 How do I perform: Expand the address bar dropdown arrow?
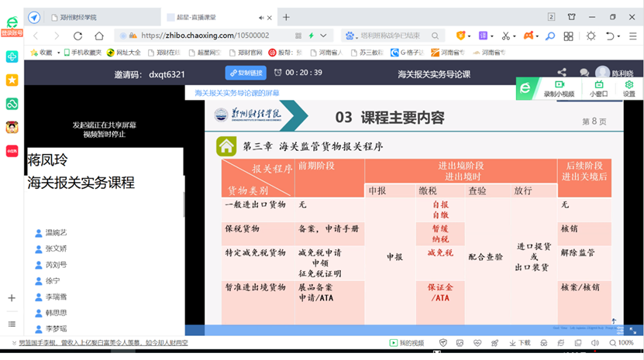[324, 36]
